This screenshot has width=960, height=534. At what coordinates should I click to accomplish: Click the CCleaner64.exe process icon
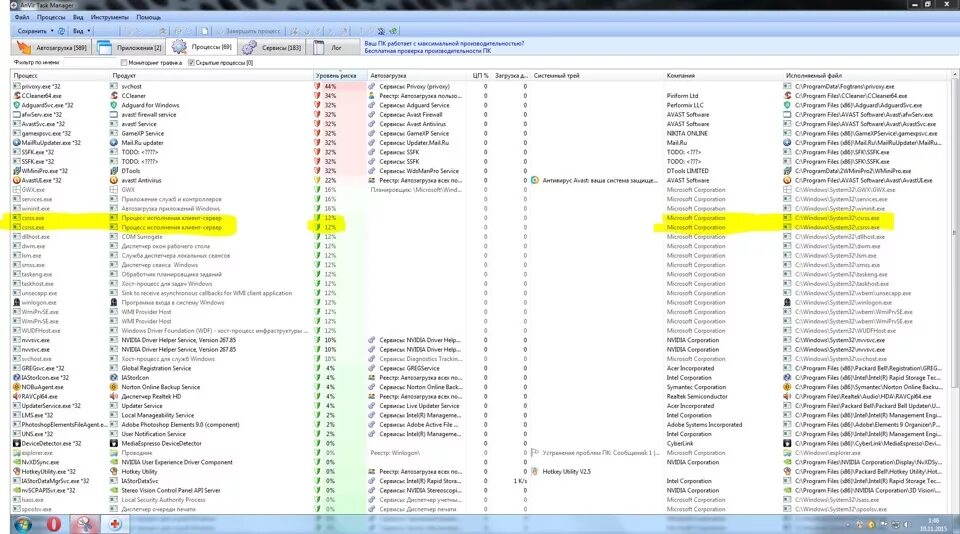(x=17, y=96)
